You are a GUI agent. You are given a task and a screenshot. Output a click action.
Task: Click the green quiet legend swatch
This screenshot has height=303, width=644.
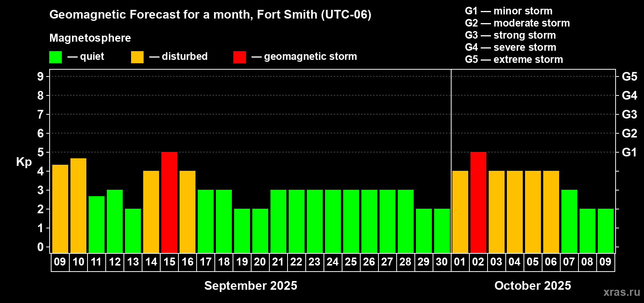[x=55, y=57]
